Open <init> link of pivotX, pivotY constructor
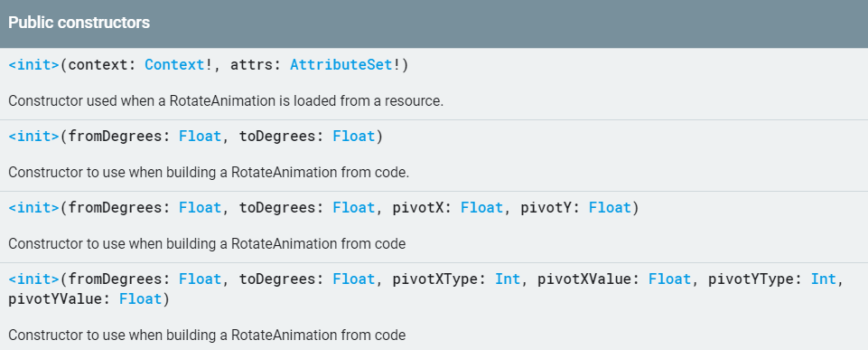The image size is (868, 350). [x=33, y=208]
